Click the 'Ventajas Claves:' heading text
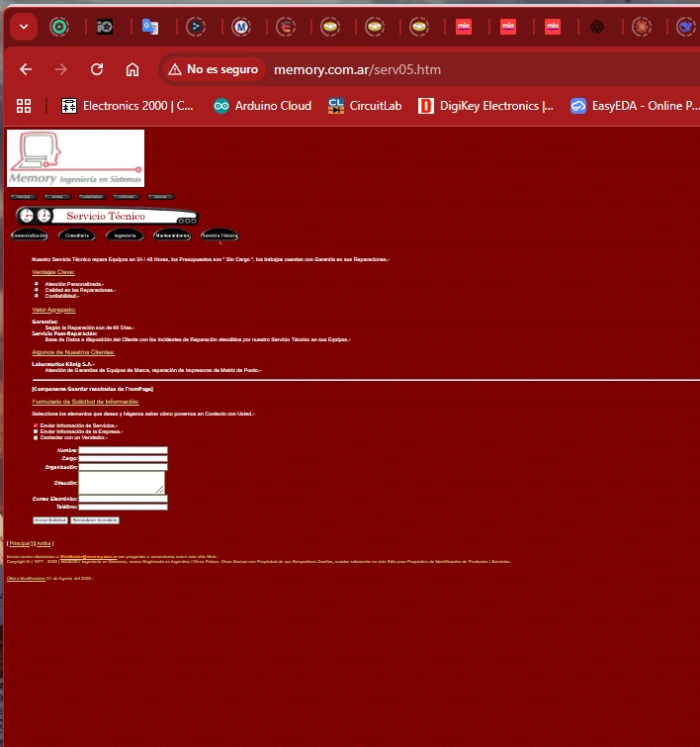Viewport: 700px width, 747px height. pos(53,272)
